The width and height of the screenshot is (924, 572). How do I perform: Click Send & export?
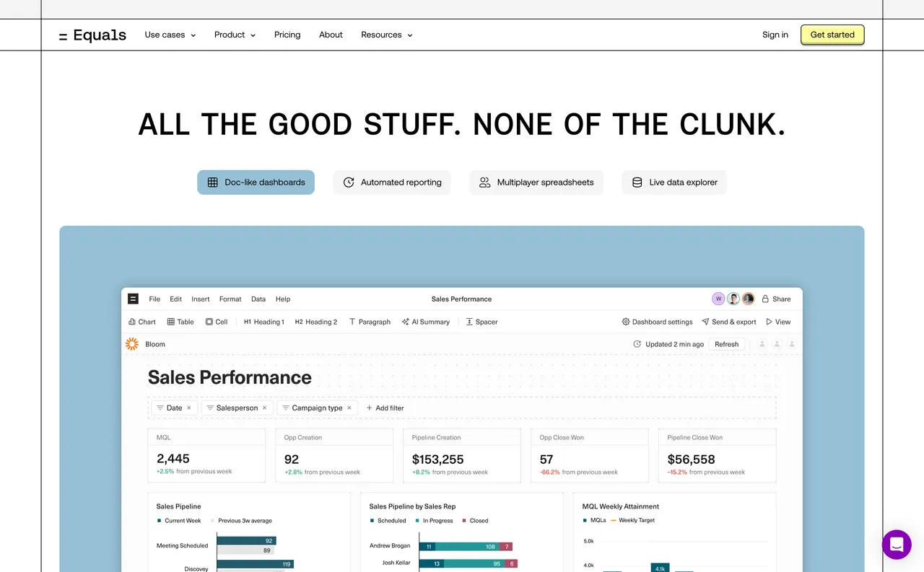pos(729,322)
